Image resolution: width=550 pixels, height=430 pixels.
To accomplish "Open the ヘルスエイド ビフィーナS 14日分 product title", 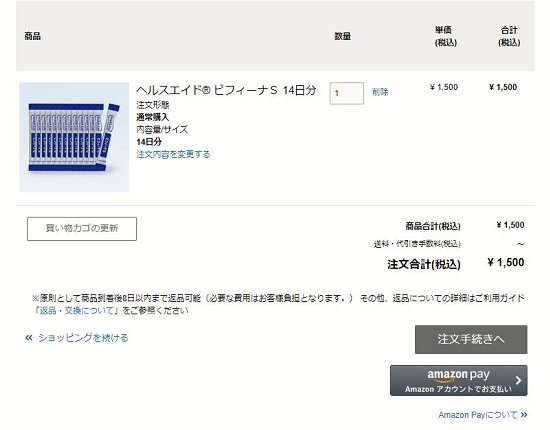I will pos(226,90).
